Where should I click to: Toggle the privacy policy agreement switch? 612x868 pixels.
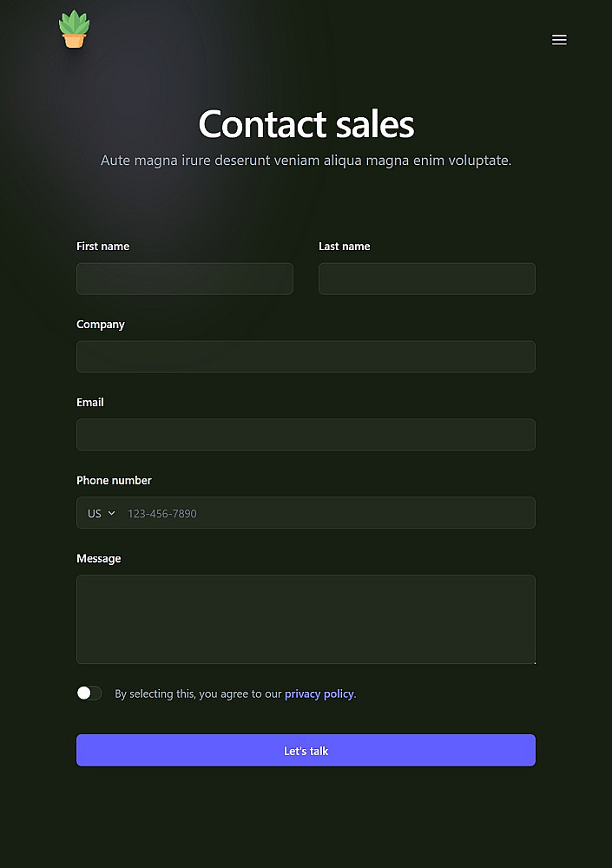point(89,693)
